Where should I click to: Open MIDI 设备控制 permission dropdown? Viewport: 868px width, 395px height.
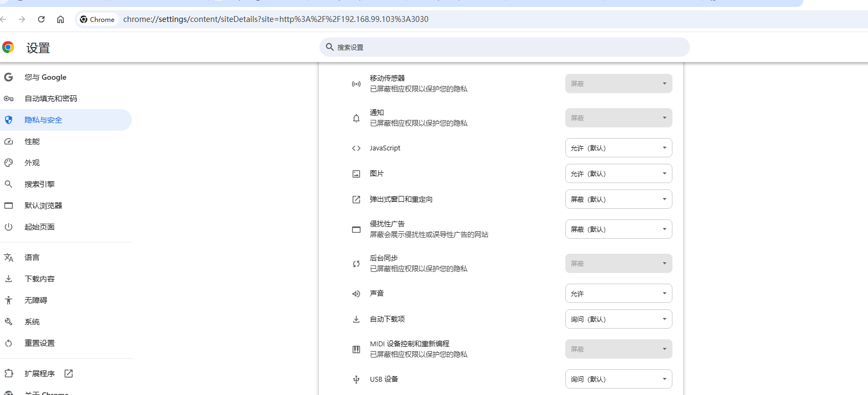point(618,349)
